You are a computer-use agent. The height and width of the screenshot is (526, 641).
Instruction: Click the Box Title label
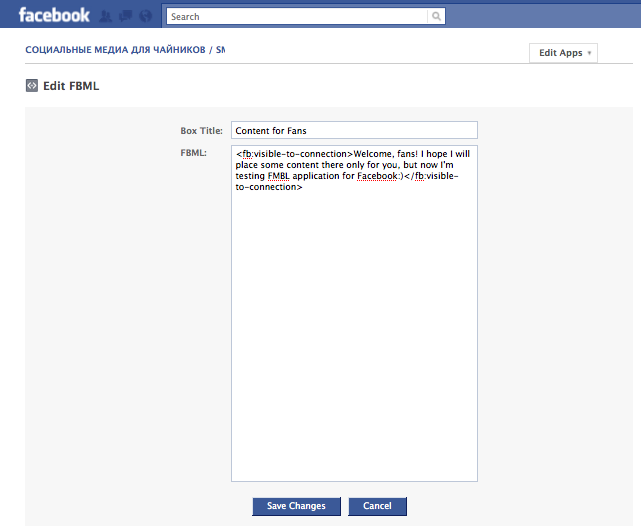click(x=202, y=131)
